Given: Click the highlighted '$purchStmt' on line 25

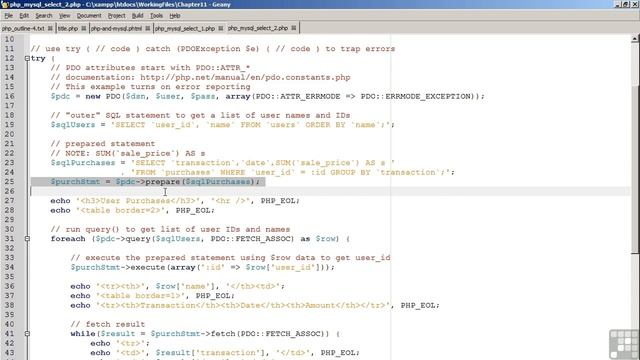Looking at the screenshot, I should tap(75, 182).
